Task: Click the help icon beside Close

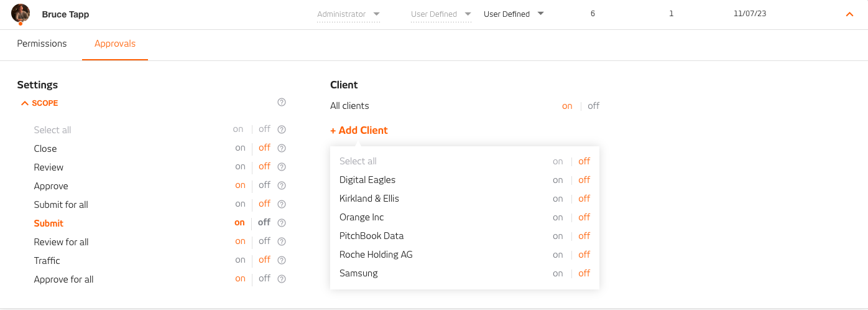Action: pyautogui.click(x=282, y=148)
